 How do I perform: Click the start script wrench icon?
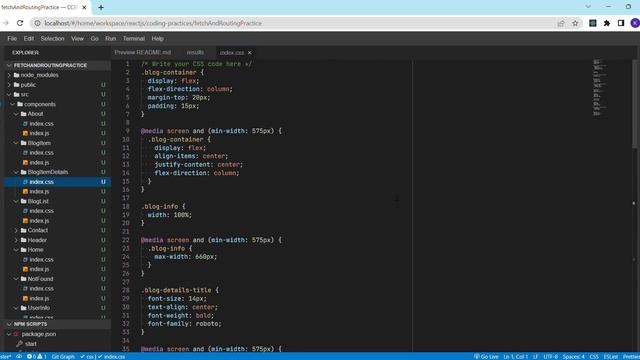[19, 344]
